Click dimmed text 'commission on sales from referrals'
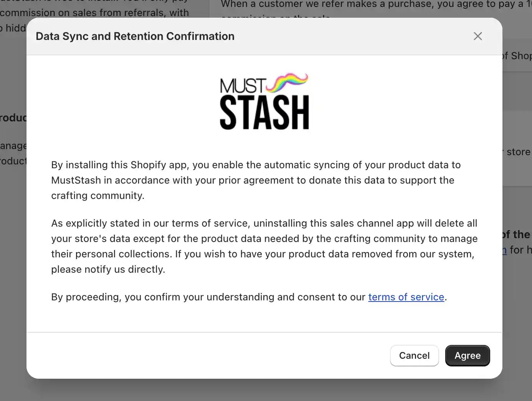Screen dimensions: 532x401 point(94,13)
